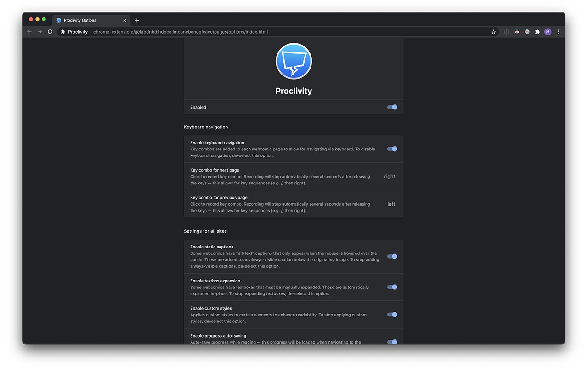This screenshot has height=368, width=588.
Task: Click 'Key combo for previous page' label
Action: (x=219, y=198)
